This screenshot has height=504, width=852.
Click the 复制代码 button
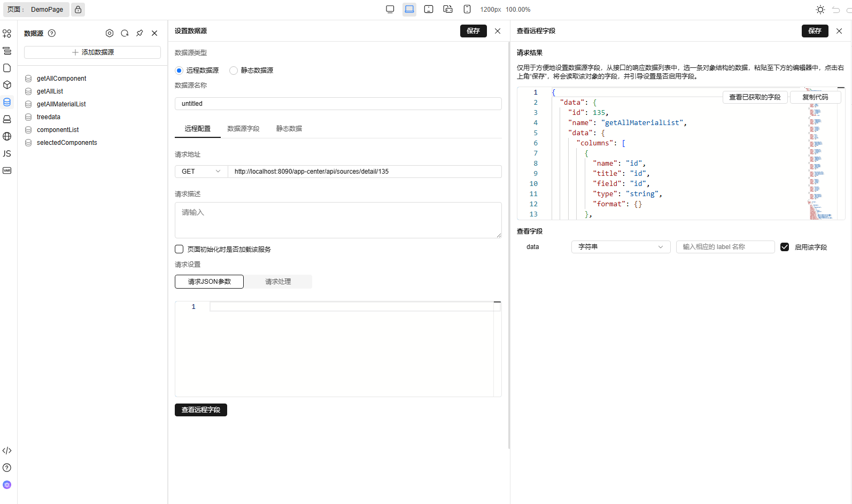click(815, 97)
